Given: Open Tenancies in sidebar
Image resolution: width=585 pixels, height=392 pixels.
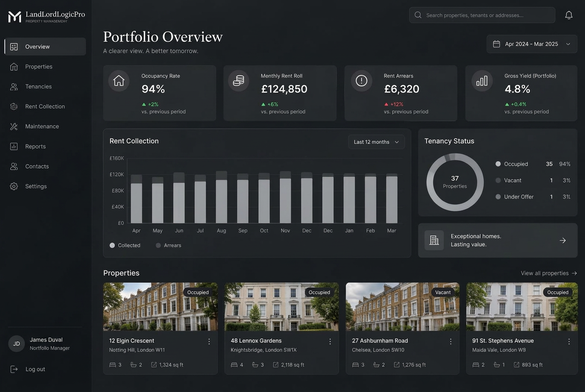Looking at the screenshot, I should [x=45, y=86].
